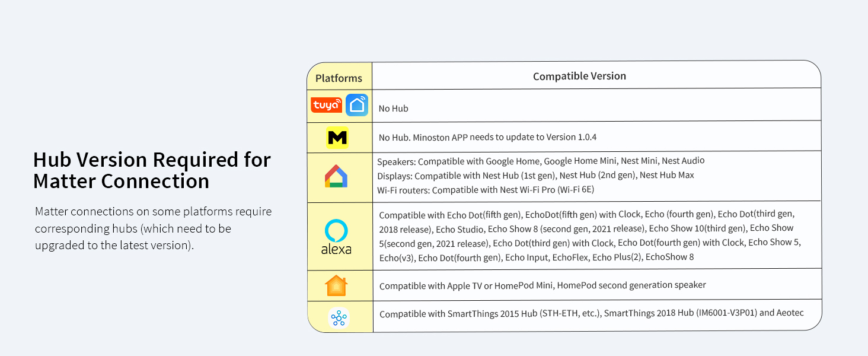
Task: Click the Google Home icon
Action: point(336,176)
